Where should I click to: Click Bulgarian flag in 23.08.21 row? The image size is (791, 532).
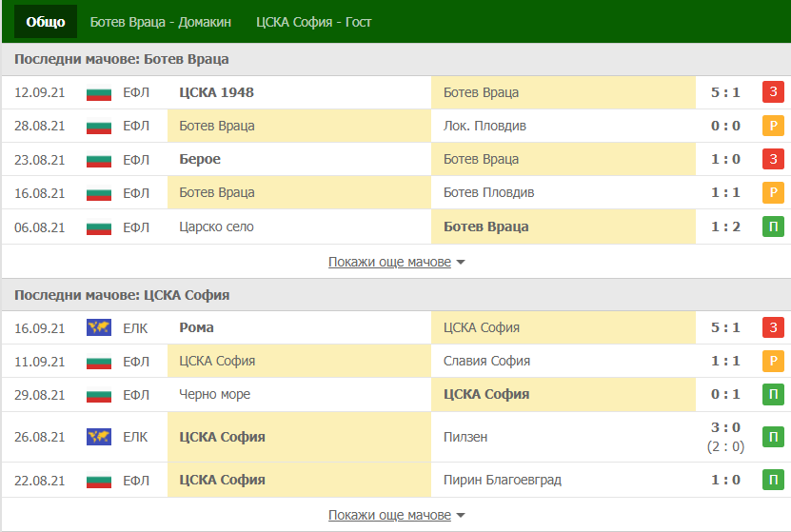point(99,160)
